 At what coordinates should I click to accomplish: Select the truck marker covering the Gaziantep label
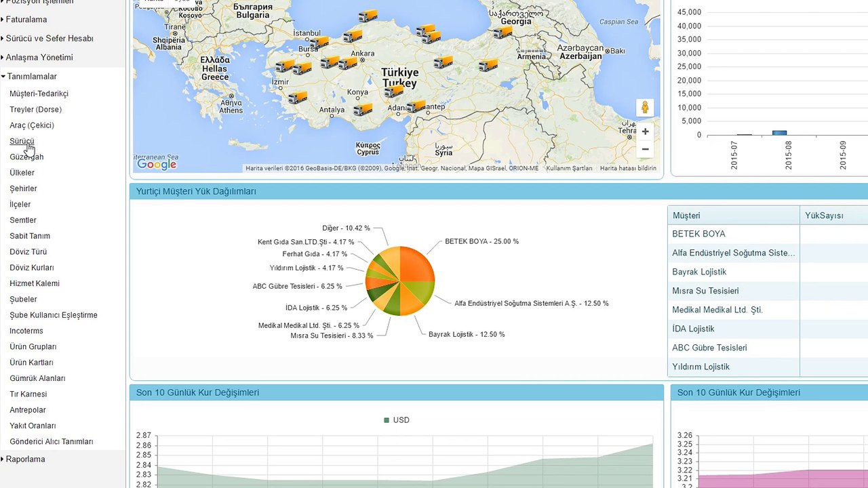pyautogui.click(x=416, y=106)
